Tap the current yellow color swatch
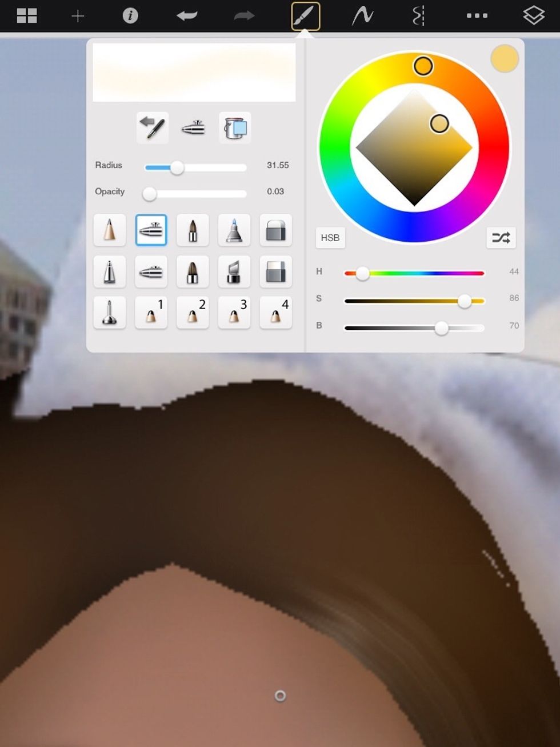 (504, 59)
